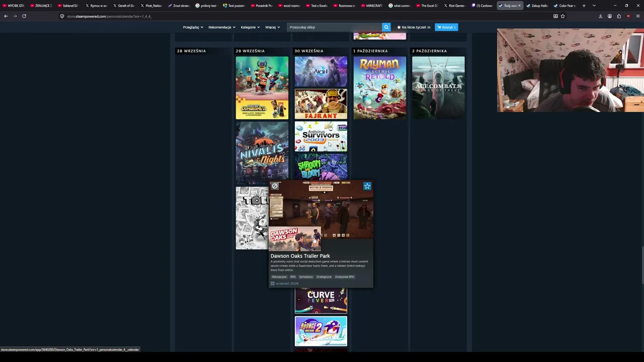
Task: Open the Curve Fever game capsule
Action: tap(321, 301)
